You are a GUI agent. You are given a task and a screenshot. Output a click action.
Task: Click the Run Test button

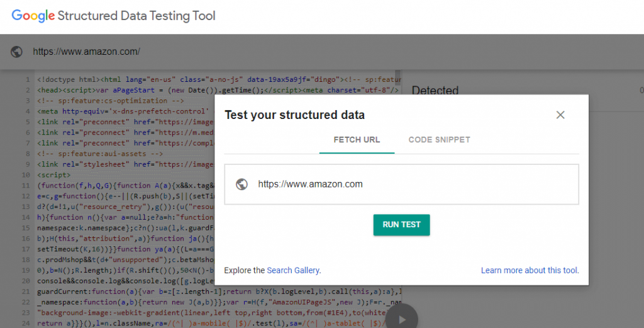pyautogui.click(x=401, y=225)
